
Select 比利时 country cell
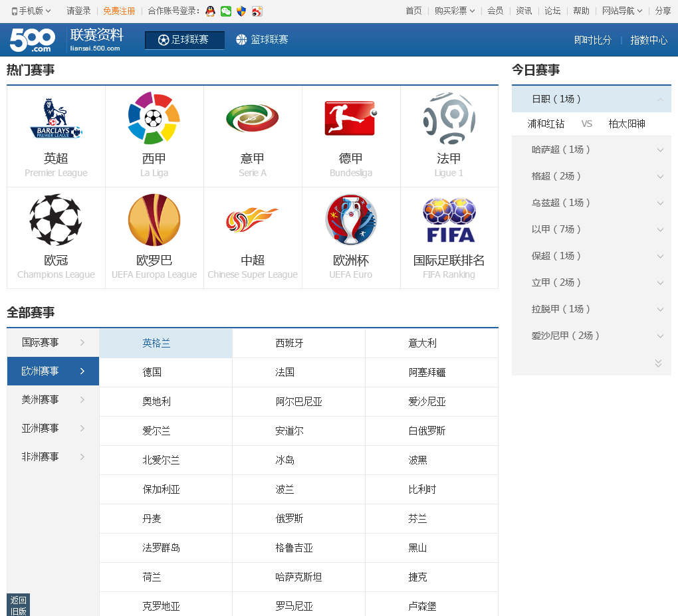(431, 489)
